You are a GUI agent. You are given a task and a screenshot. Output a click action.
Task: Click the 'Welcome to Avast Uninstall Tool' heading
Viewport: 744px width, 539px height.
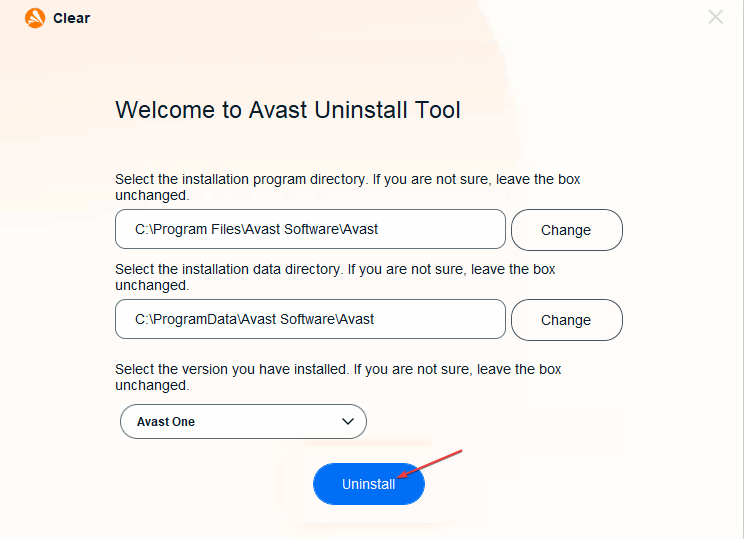pyautogui.click(x=288, y=110)
